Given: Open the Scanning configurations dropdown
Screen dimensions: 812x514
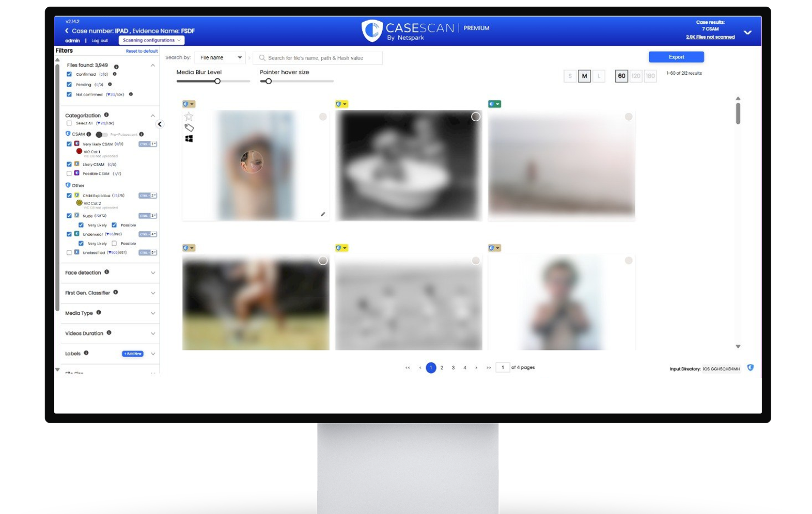Looking at the screenshot, I should [x=151, y=40].
